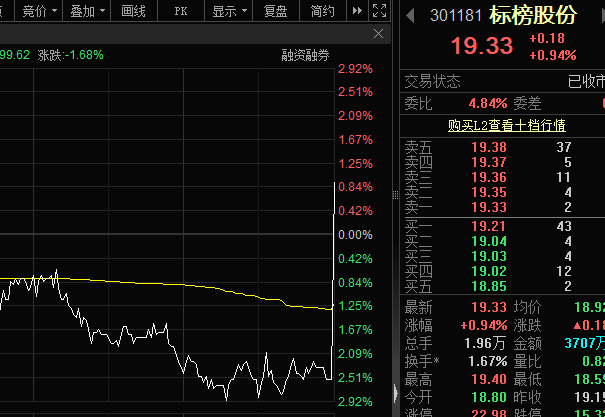The image size is (605, 417).
Task: Click the 0.00% axis label
Action: point(355,235)
